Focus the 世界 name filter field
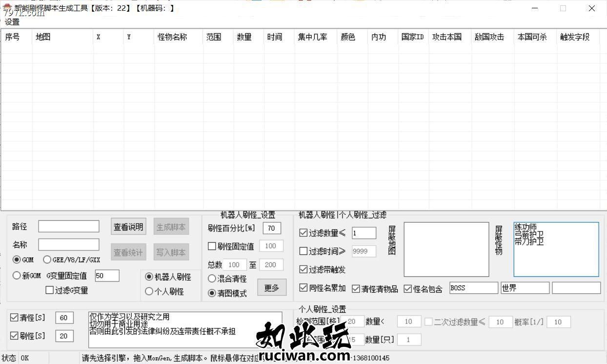Viewport: 607px width, 364px height. 525,288
